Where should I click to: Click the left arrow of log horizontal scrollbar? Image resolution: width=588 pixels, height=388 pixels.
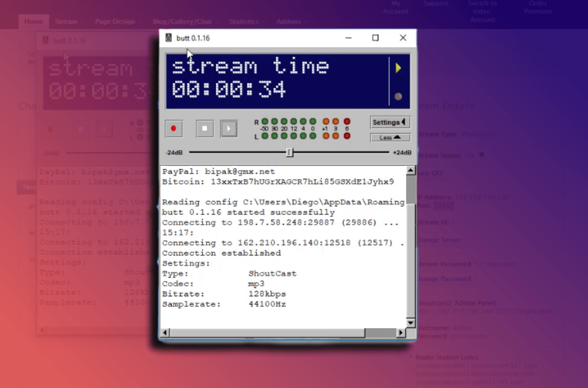point(165,332)
